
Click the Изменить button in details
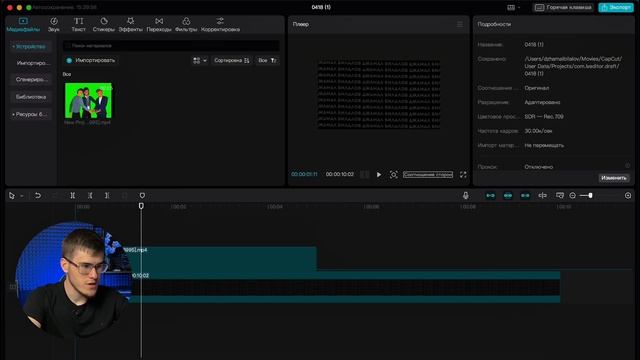(x=614, y=178)
